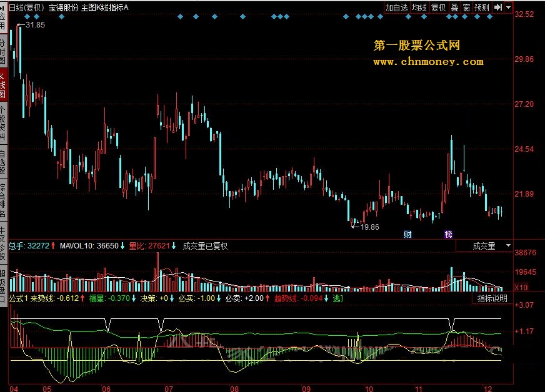Screen dimensions: 545x392
Task: Click the 32.52 price axis value
Action: coord(524,14)
